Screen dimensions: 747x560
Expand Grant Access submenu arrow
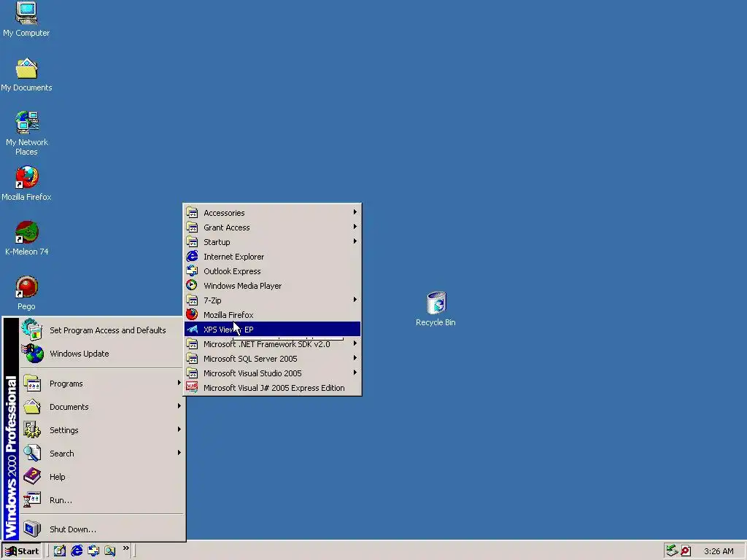pos(355,227)
